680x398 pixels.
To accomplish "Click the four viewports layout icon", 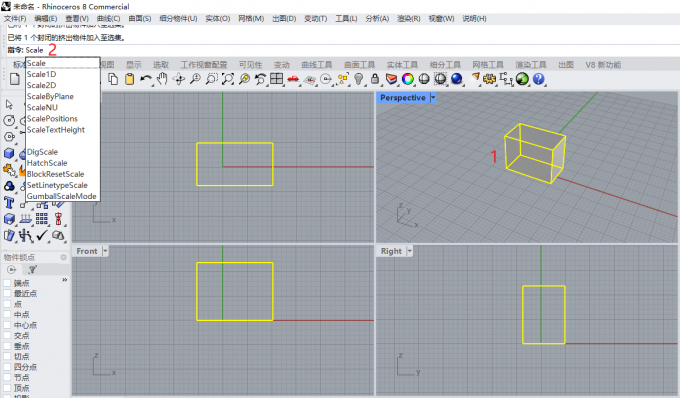I will [x=277, y=79].
